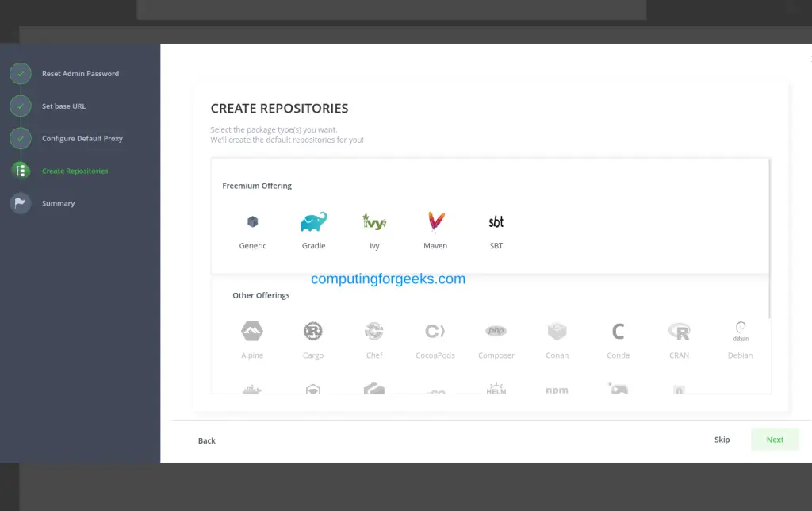Click the Conan package icon
Image resolution: width=812 pixels, height=511 pixels.
[557, 331]
